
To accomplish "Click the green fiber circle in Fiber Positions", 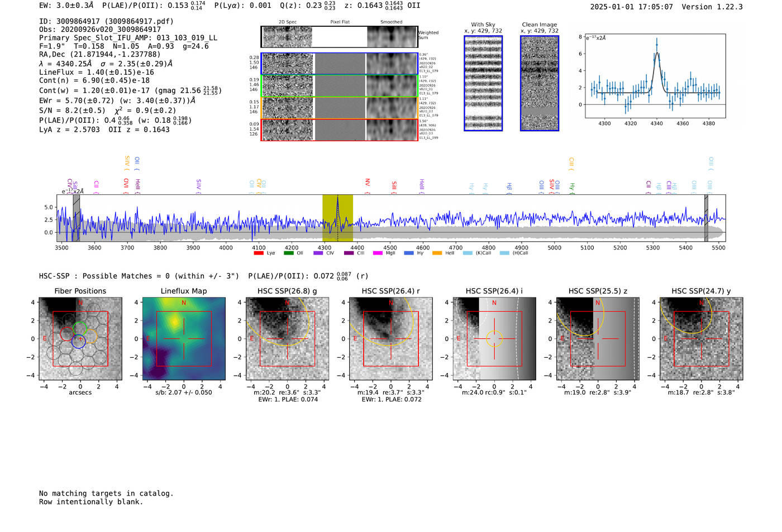I will 80,328.
